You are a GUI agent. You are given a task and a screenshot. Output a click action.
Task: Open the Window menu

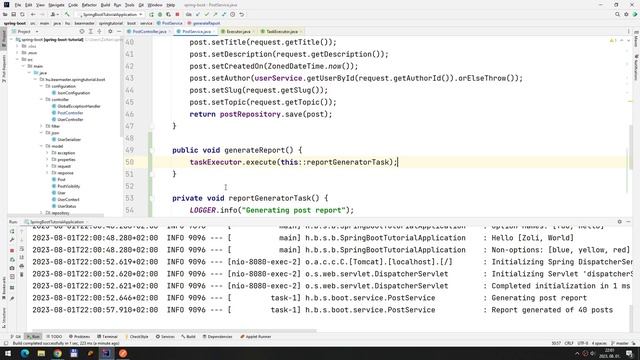click(x=155, y=5)
